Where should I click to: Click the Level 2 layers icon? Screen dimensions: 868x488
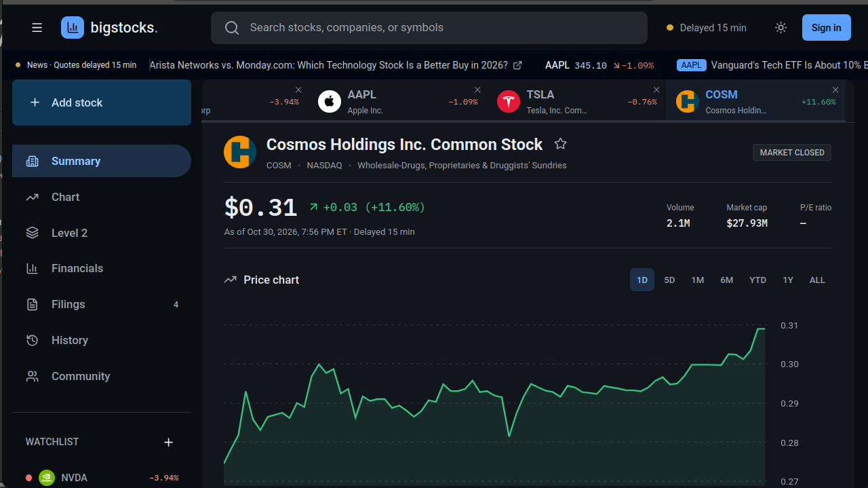32,233
